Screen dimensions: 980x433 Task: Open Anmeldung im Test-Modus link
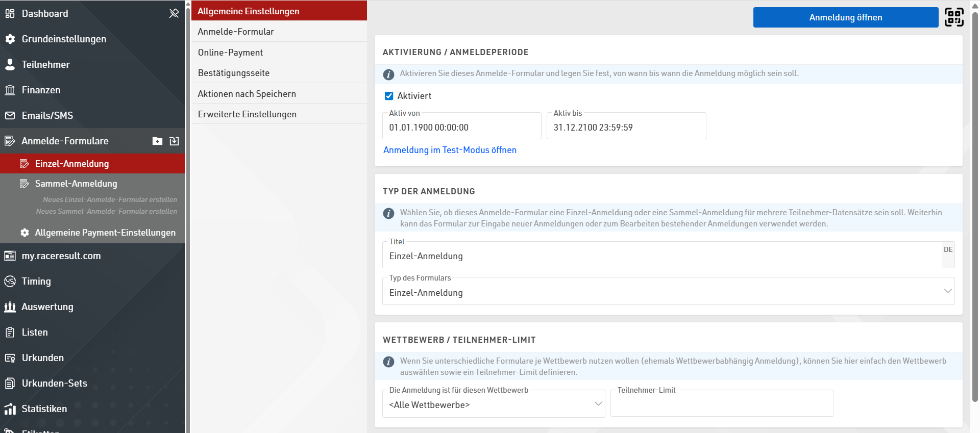point(450,150)
